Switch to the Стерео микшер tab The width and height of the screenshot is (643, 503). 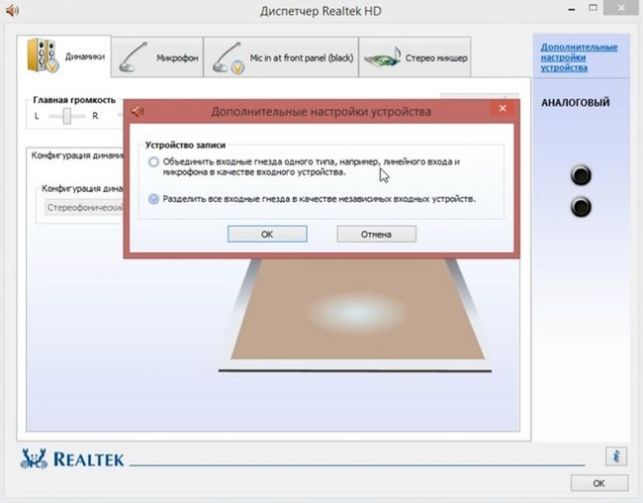point(415,58)
